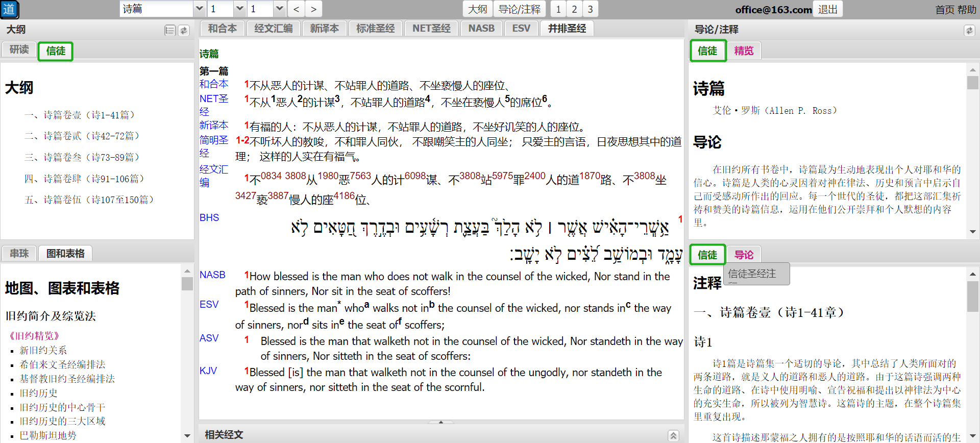The height and width of the screenshot is (443, 980).
Task: Open the 《旧约精览》 link
Action: [x=34, y=336]
